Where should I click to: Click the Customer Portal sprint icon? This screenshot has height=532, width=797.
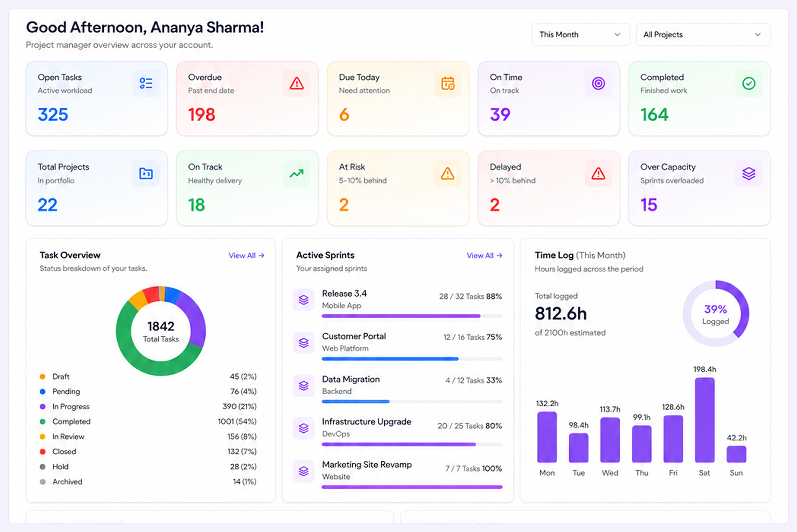point(304,343)
